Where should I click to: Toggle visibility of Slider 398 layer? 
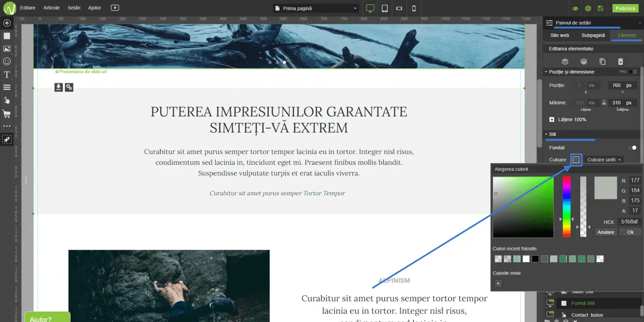tap(550, 292)
